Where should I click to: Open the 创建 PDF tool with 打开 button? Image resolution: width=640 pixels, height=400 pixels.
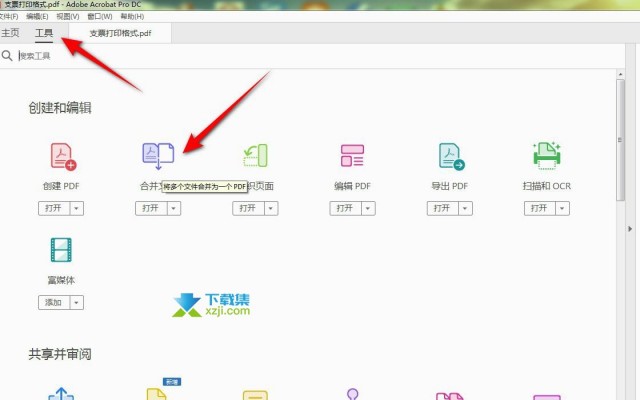tap(54, 208)
